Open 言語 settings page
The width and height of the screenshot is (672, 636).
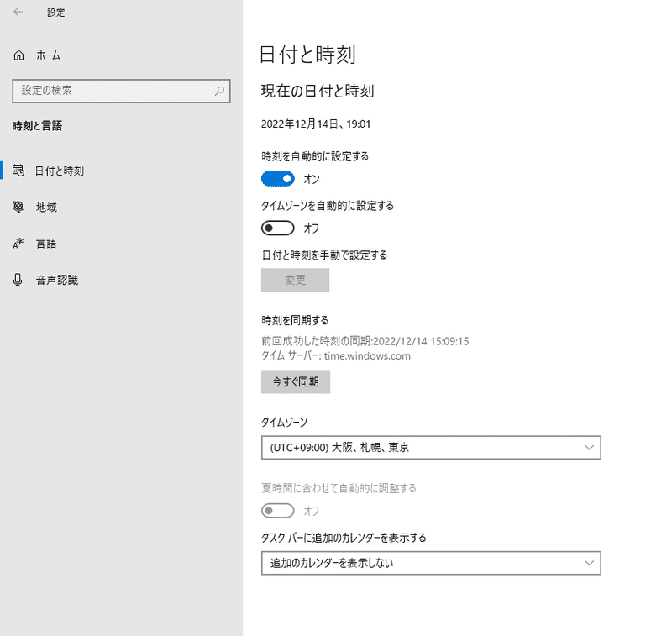click(x=46, y=244)
